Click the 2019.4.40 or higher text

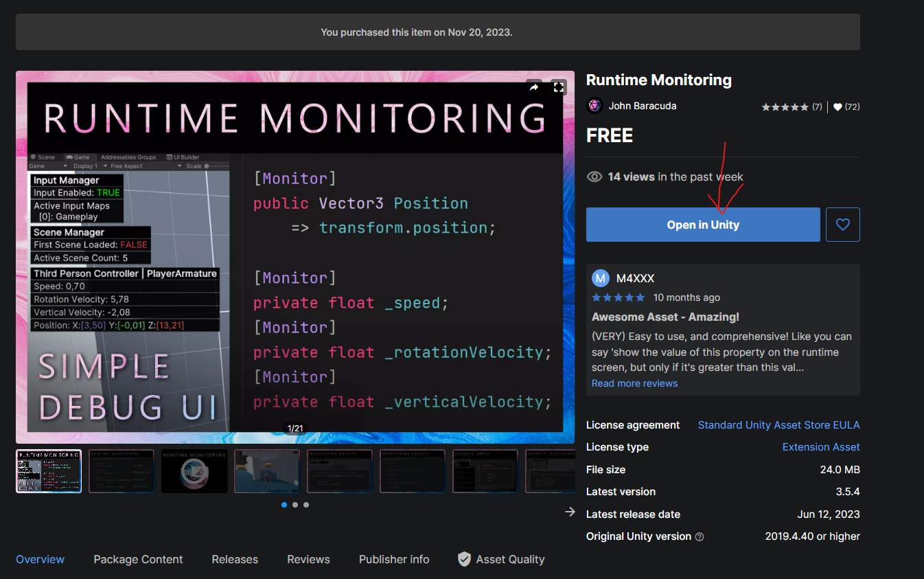tap(813, 536)
